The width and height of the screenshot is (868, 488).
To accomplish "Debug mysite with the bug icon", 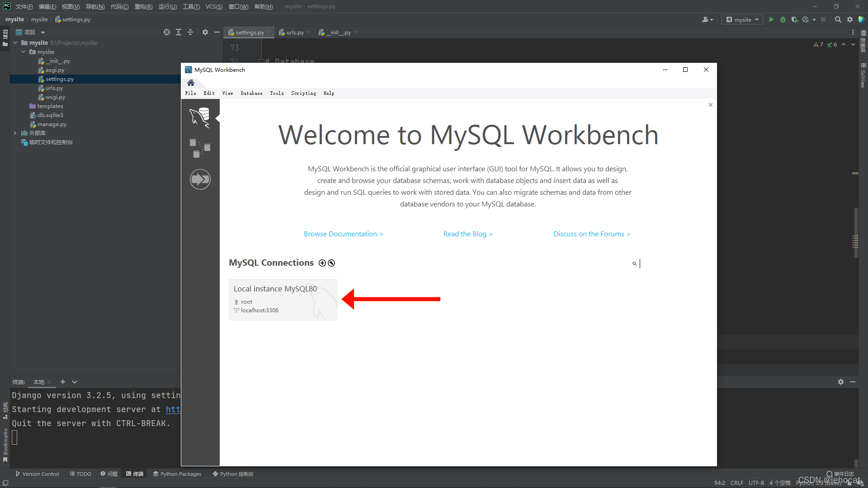I will [783, 19].
